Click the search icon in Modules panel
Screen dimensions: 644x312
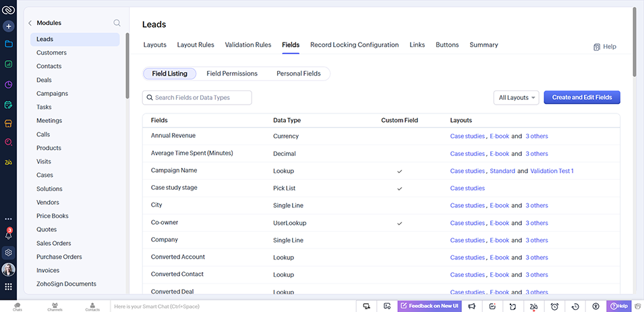(x=117, y=23)
